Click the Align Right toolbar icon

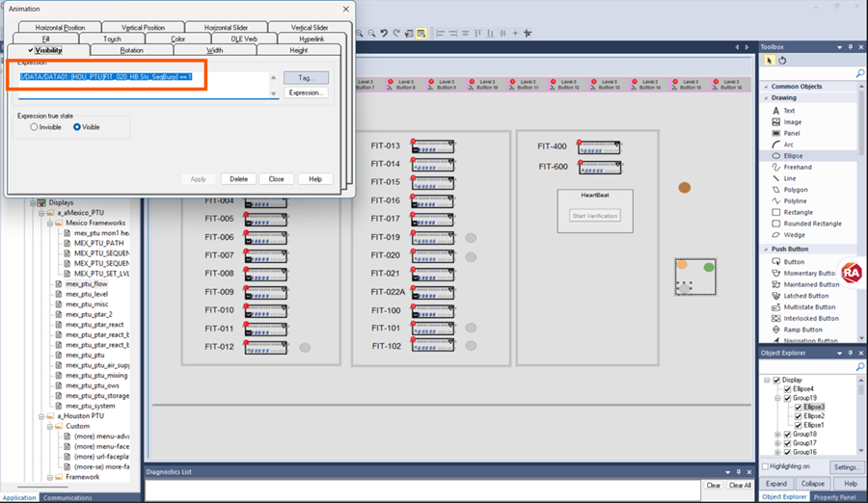pyautogui.click(x=453, y=34)
